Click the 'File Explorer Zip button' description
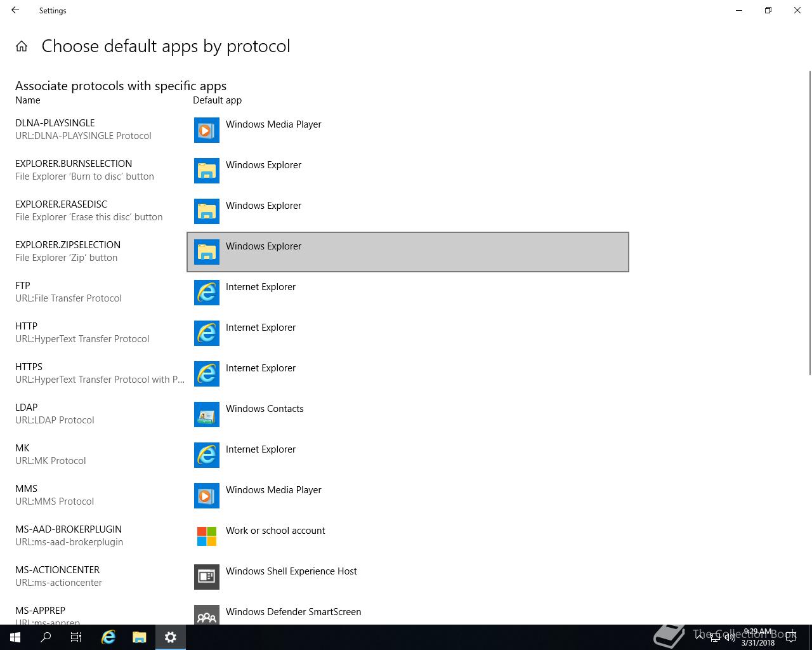This screenshot has width=812, height=650. pyautogui.click(x=66, y=258)
